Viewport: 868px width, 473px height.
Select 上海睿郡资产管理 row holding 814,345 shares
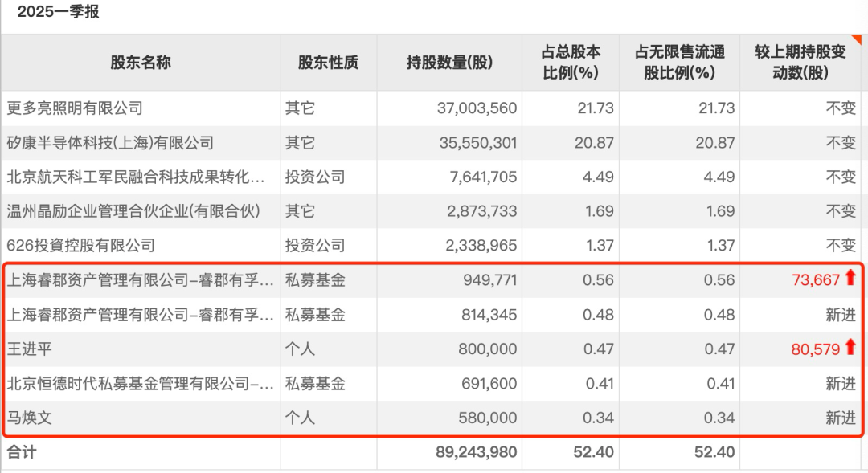tap(141, 315)
